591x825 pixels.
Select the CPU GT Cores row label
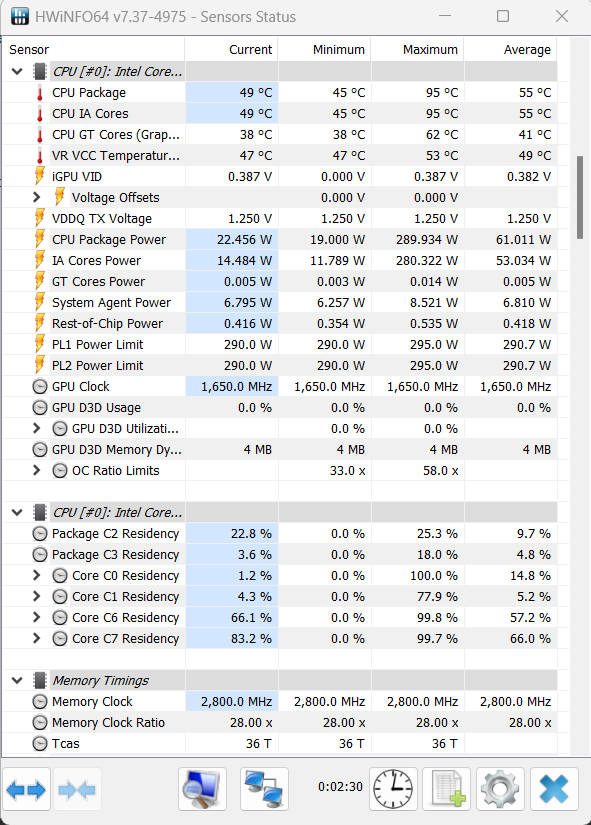[116, 135]
